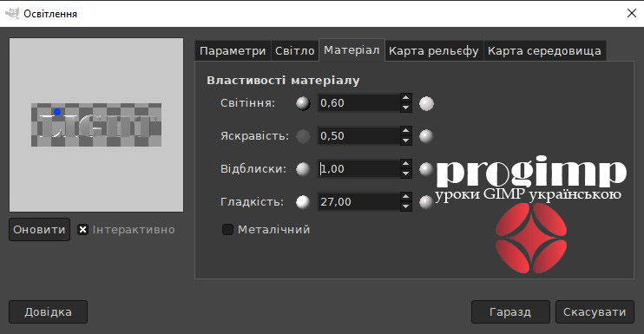Decrease Світіння value with down arrow
Viewport: 644px width, 334px height.
click(406, 108)
